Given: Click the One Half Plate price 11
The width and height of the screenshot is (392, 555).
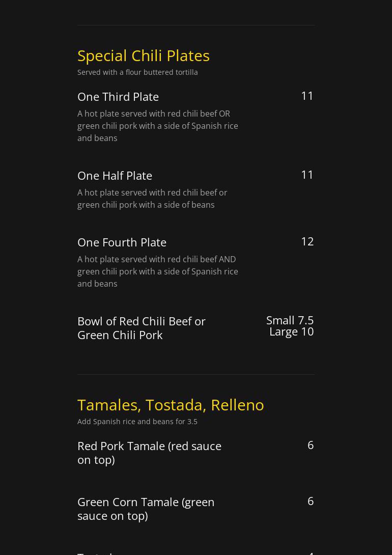Looking at the screenshot, I should (x=307, y=175).
